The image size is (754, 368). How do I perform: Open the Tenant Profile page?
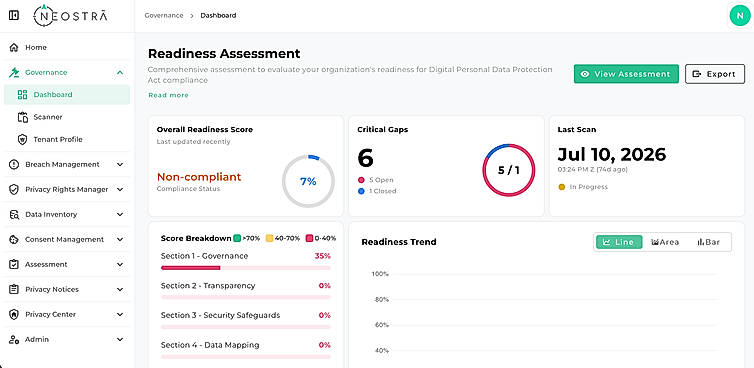(67, 140)
